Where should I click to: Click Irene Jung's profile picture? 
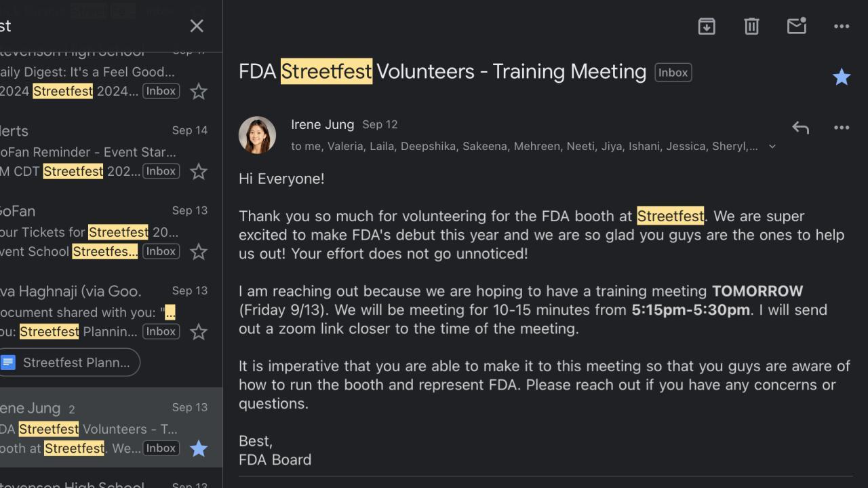point(257,135)
